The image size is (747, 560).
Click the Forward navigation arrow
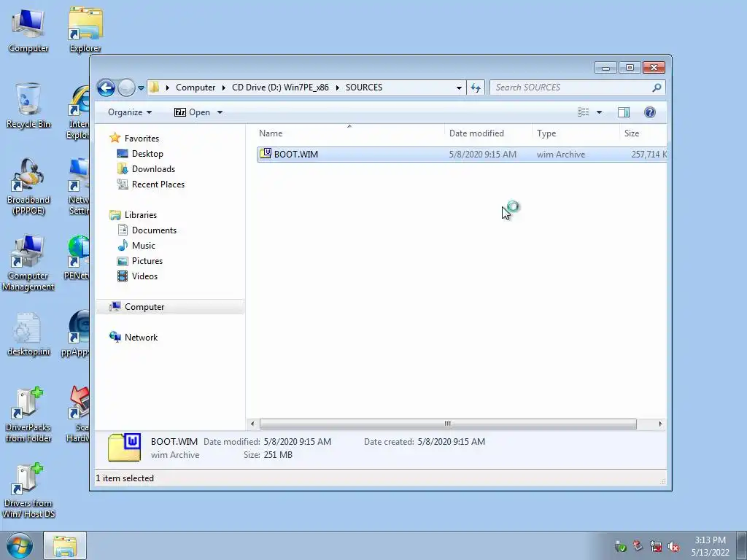click(x=126, y=87)
